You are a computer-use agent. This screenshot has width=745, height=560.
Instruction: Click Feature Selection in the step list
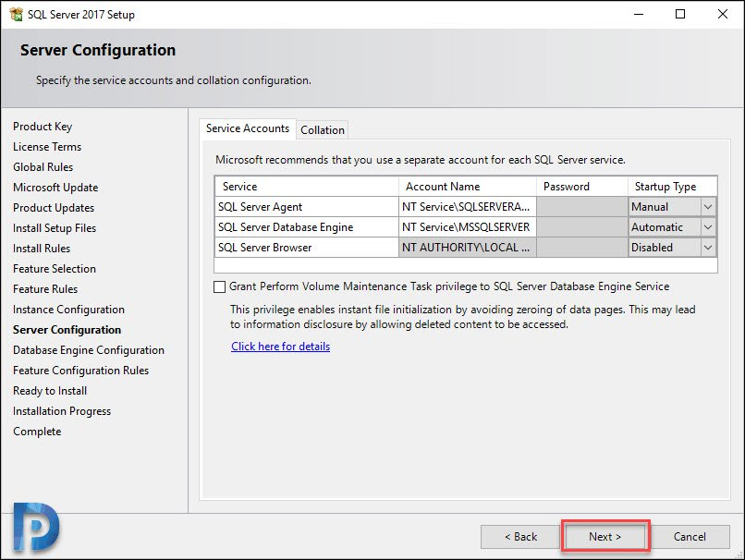click(55, 269)
